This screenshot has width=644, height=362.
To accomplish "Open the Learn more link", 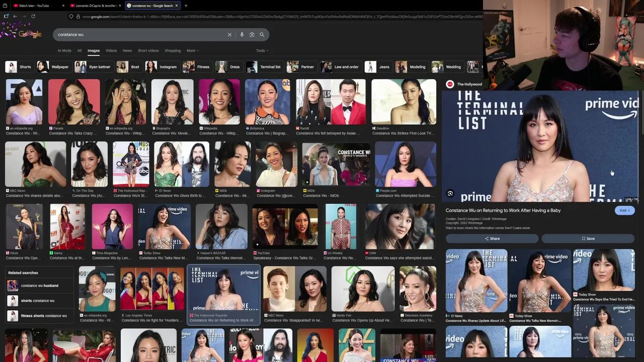I will click(x=521, y=228).
